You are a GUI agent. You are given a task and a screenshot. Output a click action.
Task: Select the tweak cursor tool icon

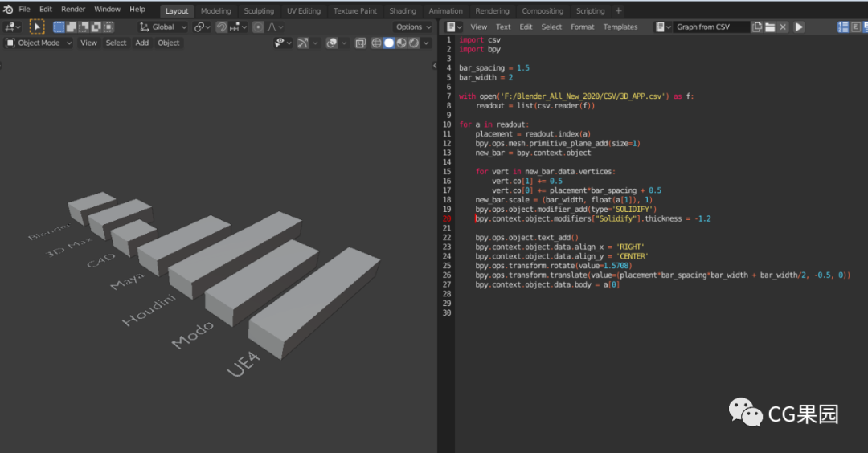pyautogui.click(x=37, y=27)
